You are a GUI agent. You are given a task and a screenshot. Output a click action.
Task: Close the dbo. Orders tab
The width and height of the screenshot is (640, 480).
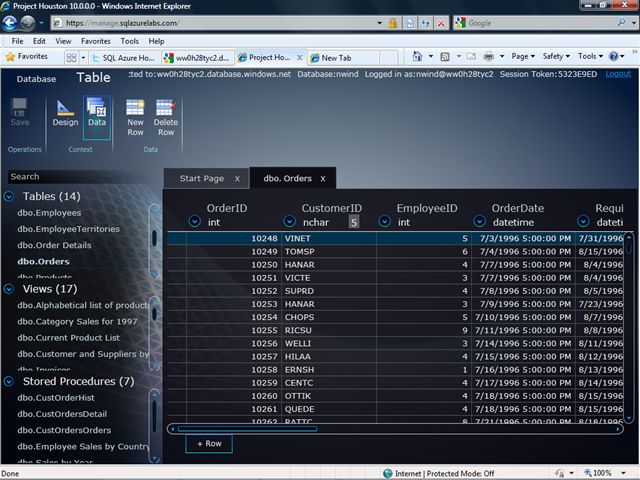click(323, 179)
